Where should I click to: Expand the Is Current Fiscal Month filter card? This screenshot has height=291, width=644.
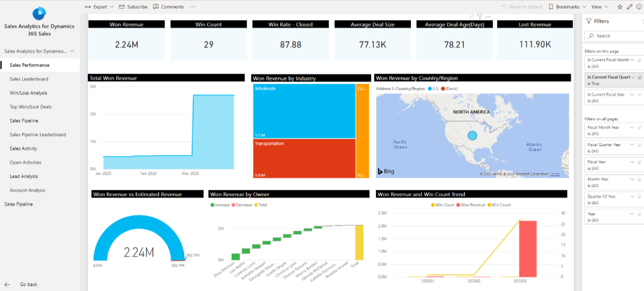click(632, 60)
